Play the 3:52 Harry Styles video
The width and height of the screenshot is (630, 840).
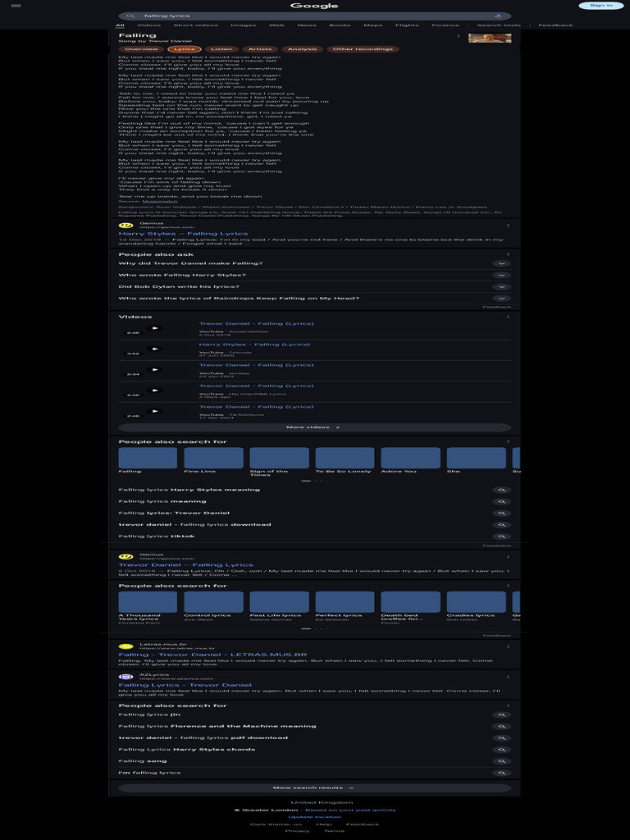point(154,349)
